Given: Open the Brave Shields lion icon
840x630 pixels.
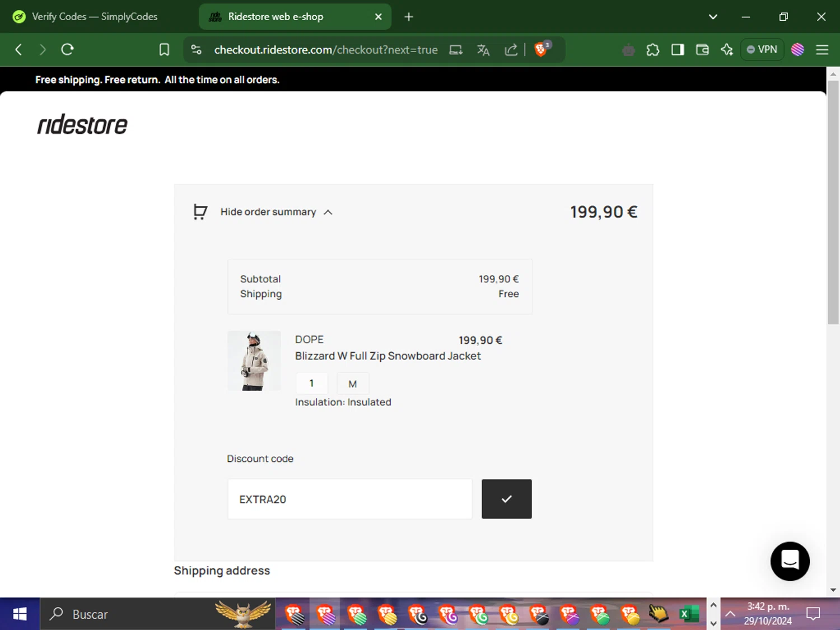Looking at the screenshot, I should click(x=542, y=49).
